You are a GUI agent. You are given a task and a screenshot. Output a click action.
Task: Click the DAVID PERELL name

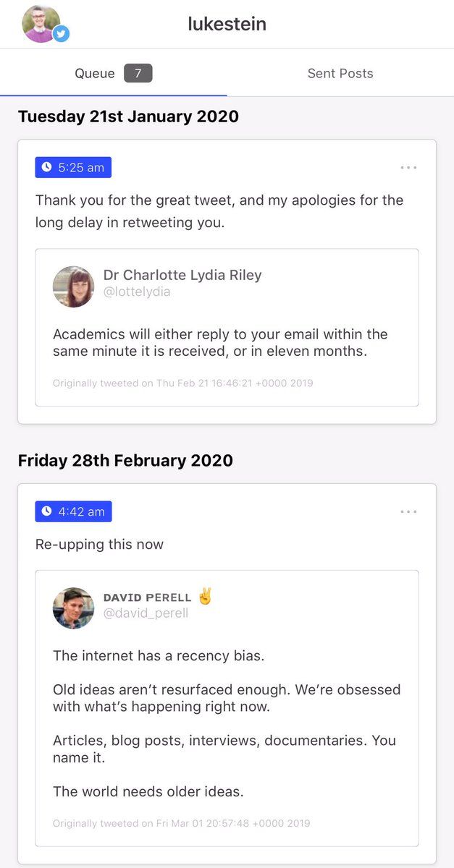click(148, 597)
